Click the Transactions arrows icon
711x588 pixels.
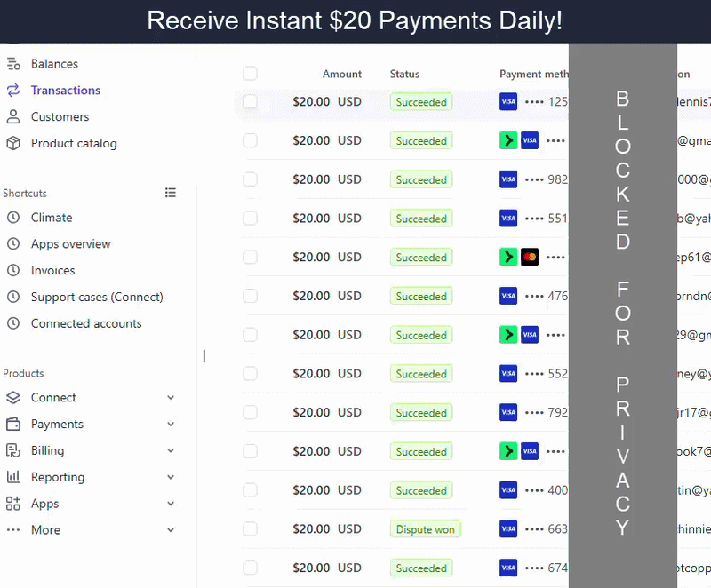pyautogui.click(x=13, y=90)
